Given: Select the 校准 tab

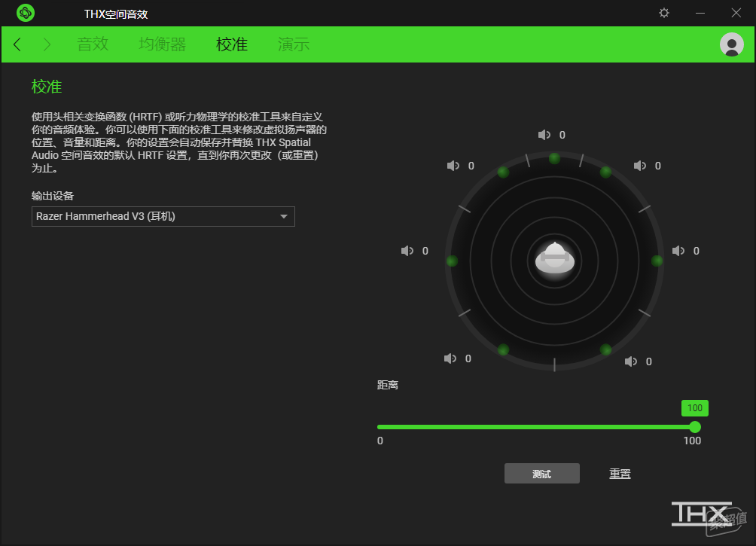Looking at the screenshot, I should tap(232, 44).
